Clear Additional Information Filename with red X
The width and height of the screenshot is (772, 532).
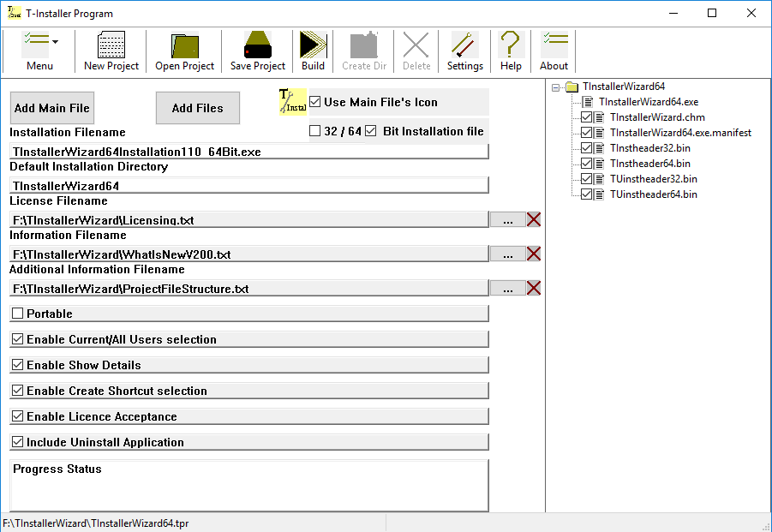point(534,288)
